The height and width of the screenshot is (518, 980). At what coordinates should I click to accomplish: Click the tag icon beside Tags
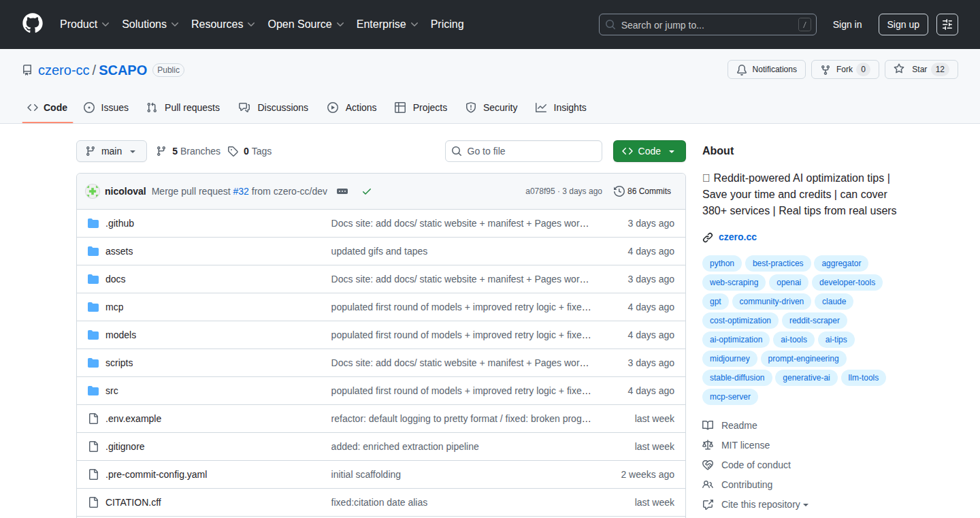click(233, 151)
